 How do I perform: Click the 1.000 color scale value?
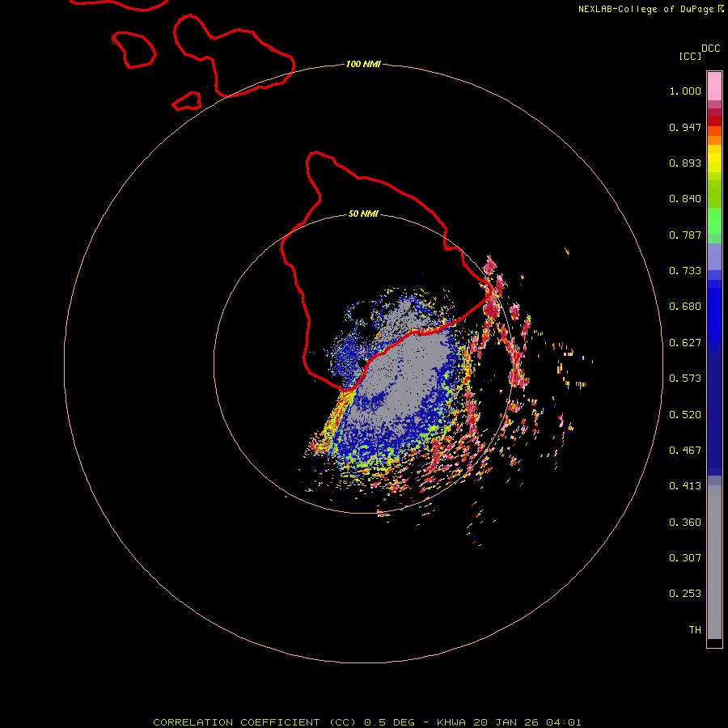click(x=685, y=91)
